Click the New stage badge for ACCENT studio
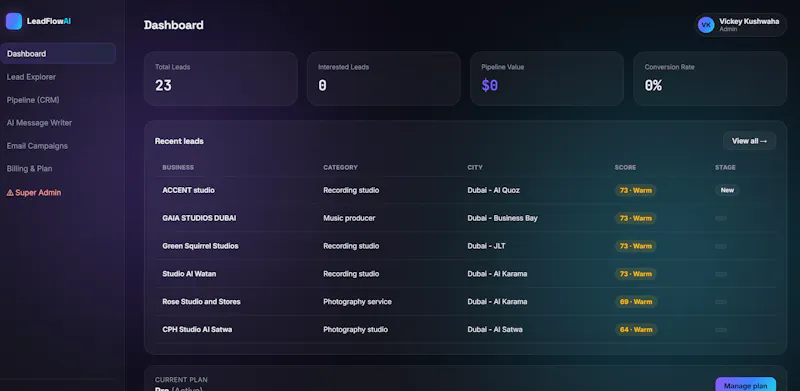The image size is (800, 391). point(727,190)
